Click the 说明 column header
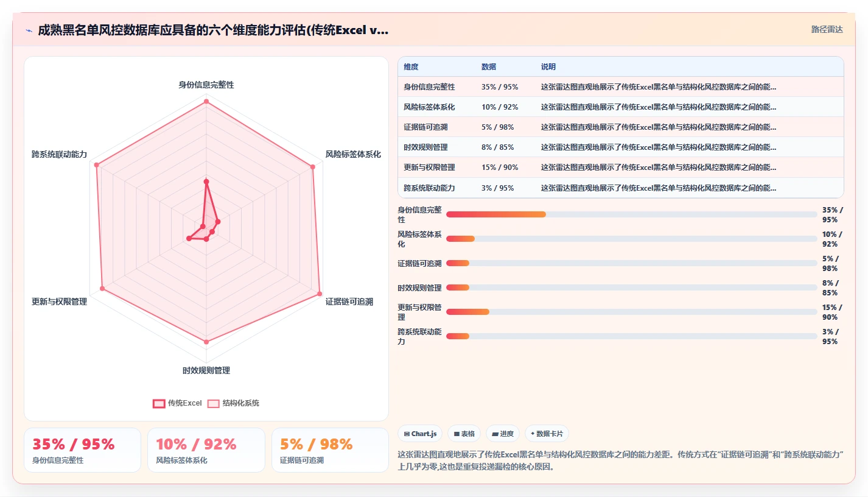 [x=548, y=67]
